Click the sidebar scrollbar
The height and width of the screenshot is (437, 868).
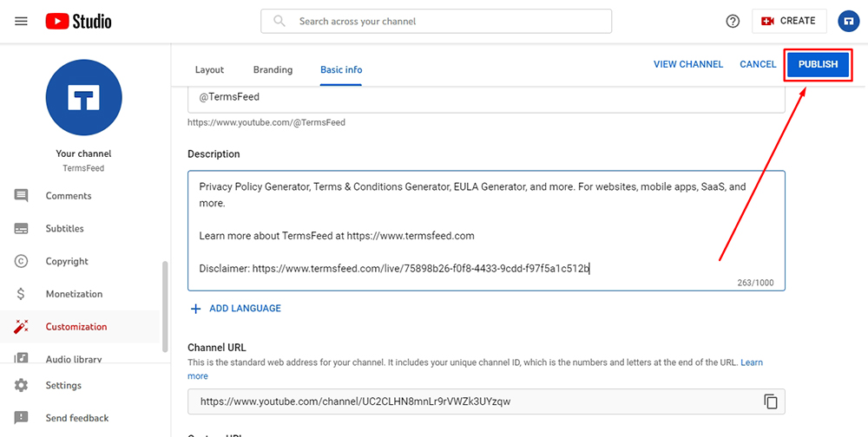pyautogui.click(x=164, y=306)
